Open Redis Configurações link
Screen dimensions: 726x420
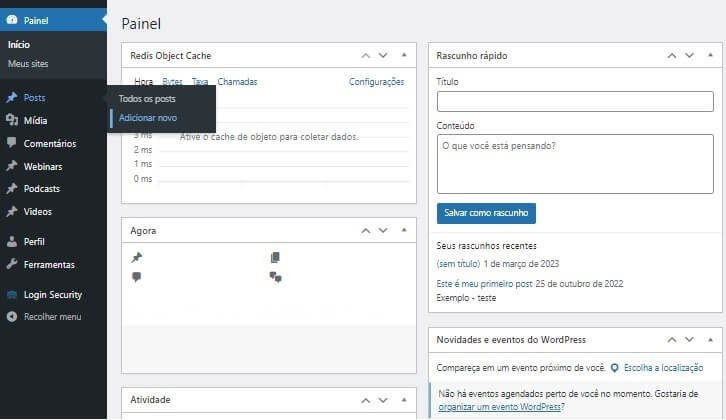point(376,81)
